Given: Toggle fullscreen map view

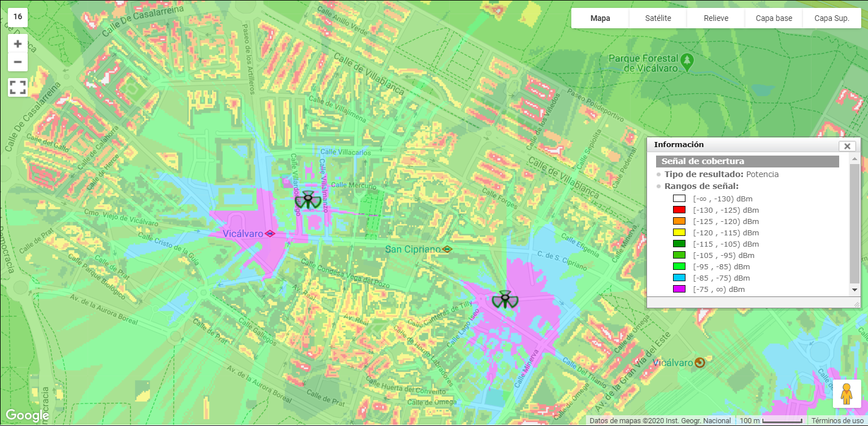Looking at the screenshot, I should tap(18, 87).
